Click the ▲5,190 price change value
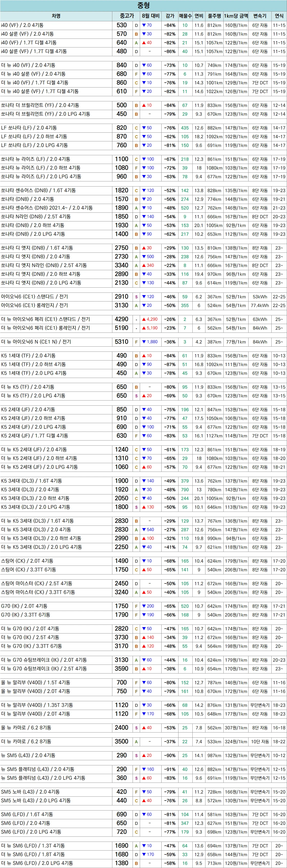The image size is (287, 868). coord(150,328)
